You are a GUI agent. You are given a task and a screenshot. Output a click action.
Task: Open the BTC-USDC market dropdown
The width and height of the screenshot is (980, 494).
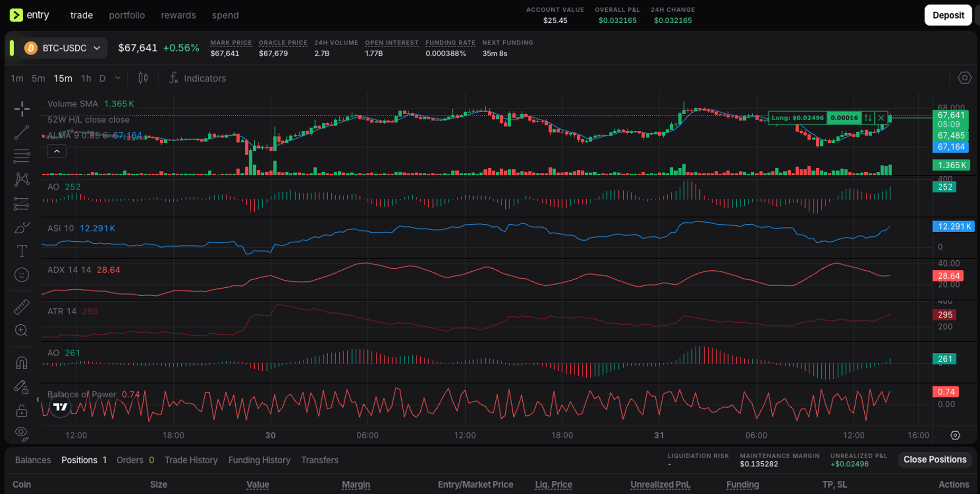tap(63, 48)
